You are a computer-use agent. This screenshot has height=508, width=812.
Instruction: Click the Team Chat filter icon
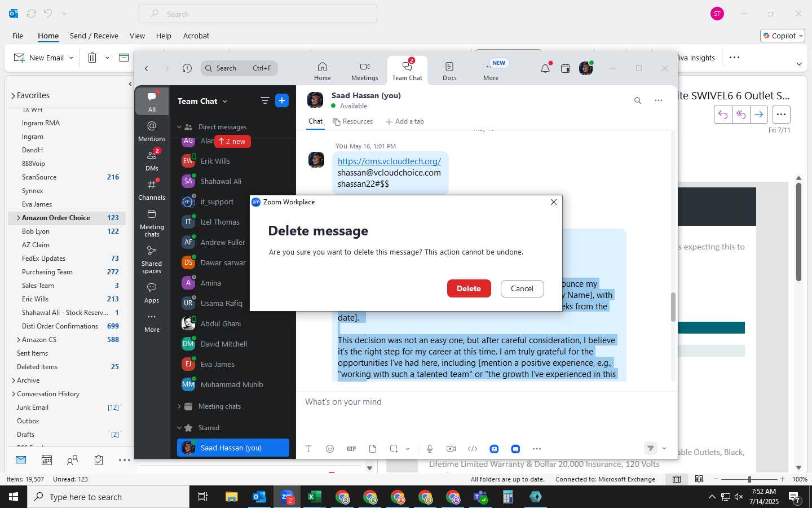264,101
